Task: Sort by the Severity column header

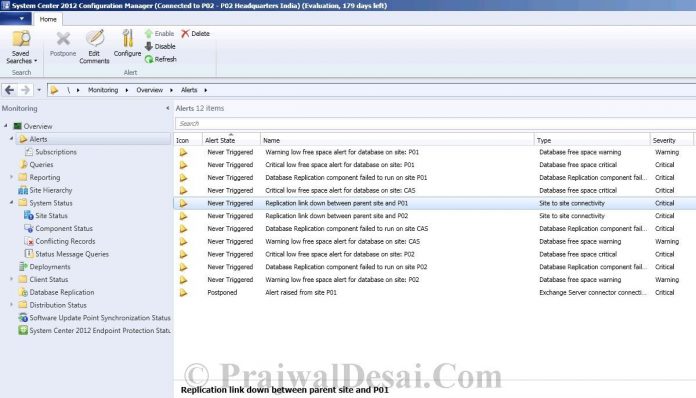Action: (x=672, y=140)
